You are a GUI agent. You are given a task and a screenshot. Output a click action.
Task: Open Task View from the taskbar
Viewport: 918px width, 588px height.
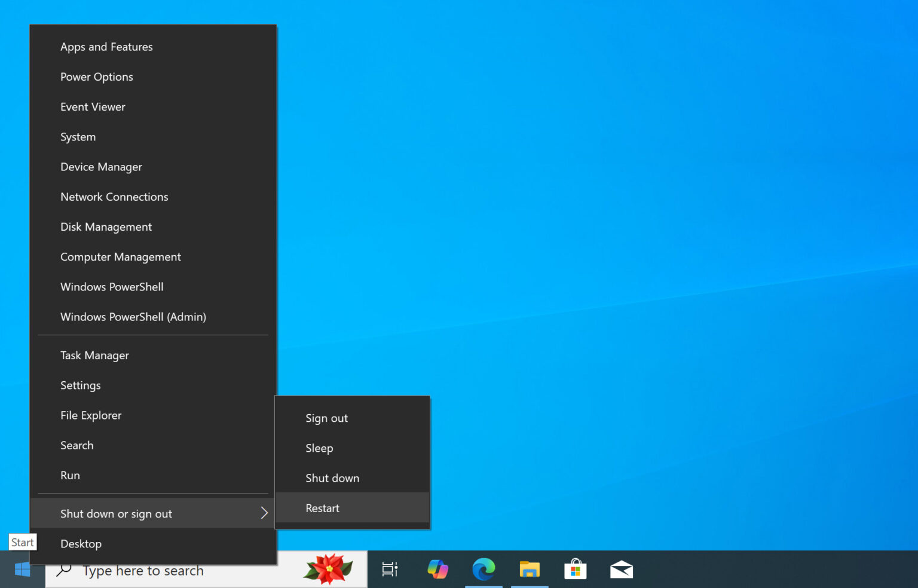point(389,569)
